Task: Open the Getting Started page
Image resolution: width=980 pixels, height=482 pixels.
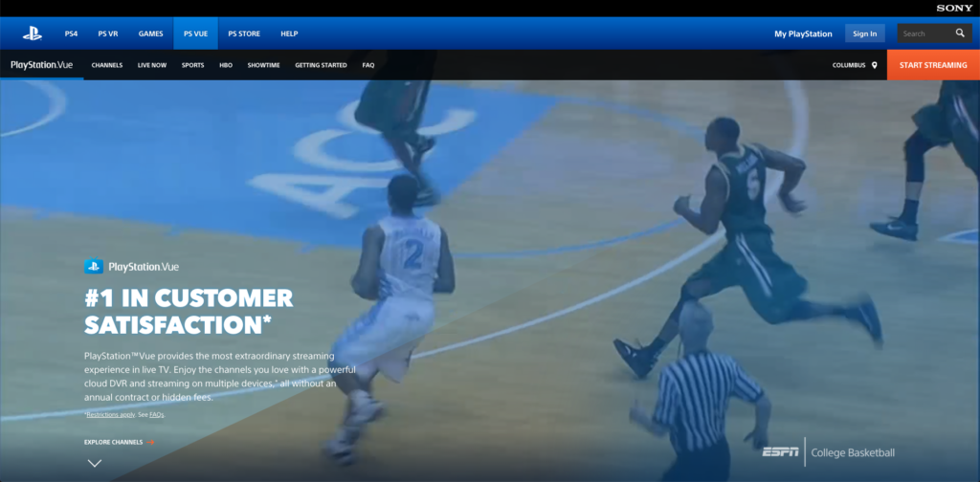Action: (321, 65)
